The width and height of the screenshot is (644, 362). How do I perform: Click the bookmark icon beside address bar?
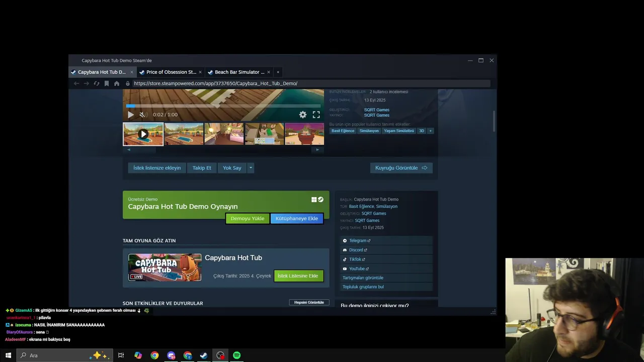click(107, 83)
